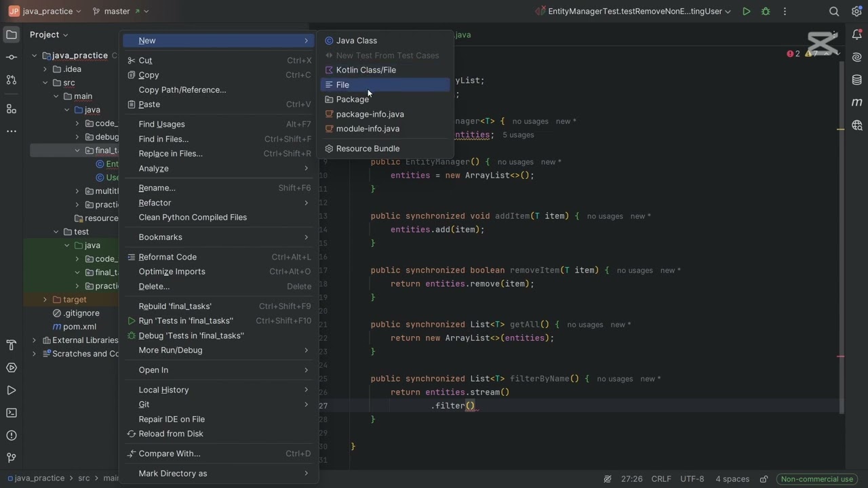Open the Git tool window icon
Image resolution: width=868 pixels, height=488 pixels.
coord(12,457)
